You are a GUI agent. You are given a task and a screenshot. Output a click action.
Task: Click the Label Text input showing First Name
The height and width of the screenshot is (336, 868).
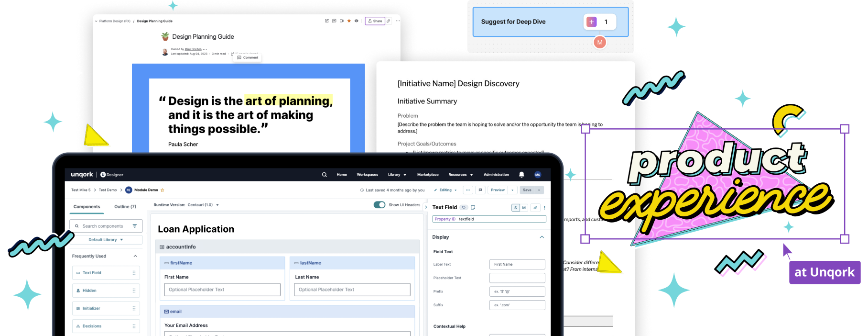517,264
